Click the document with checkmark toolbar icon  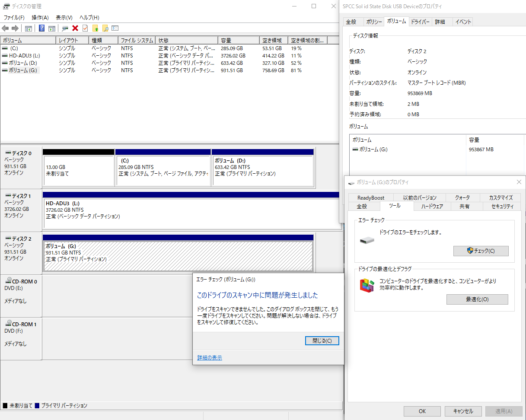tap(85, 29)
